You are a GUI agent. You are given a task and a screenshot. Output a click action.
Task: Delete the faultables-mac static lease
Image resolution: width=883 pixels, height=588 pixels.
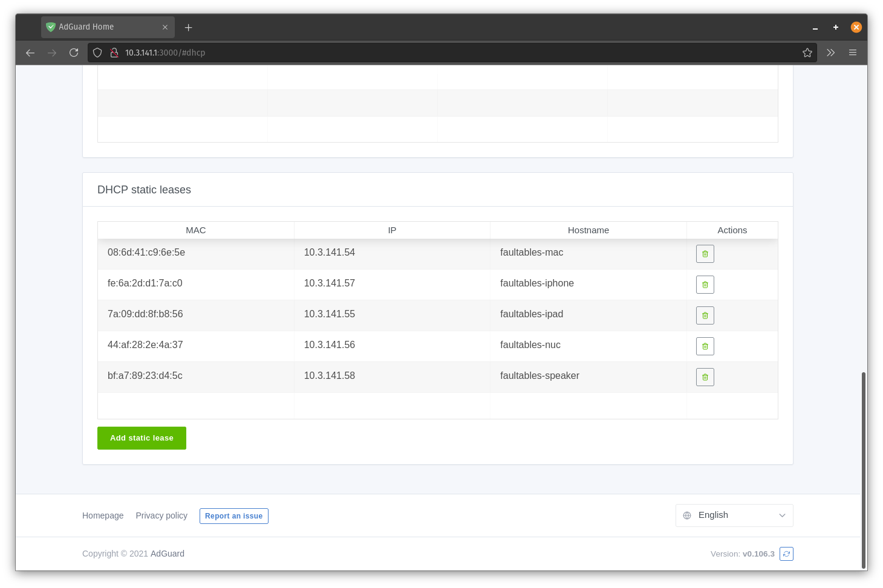click(x=705, y=254)
